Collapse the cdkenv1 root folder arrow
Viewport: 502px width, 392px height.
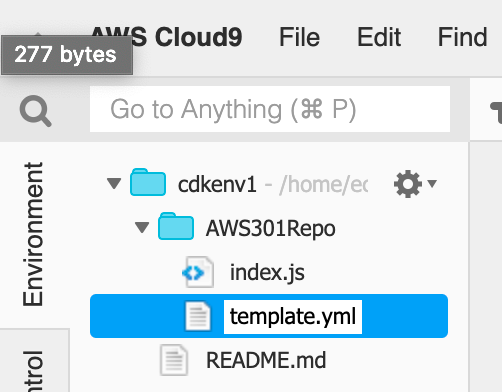[114, 184]
